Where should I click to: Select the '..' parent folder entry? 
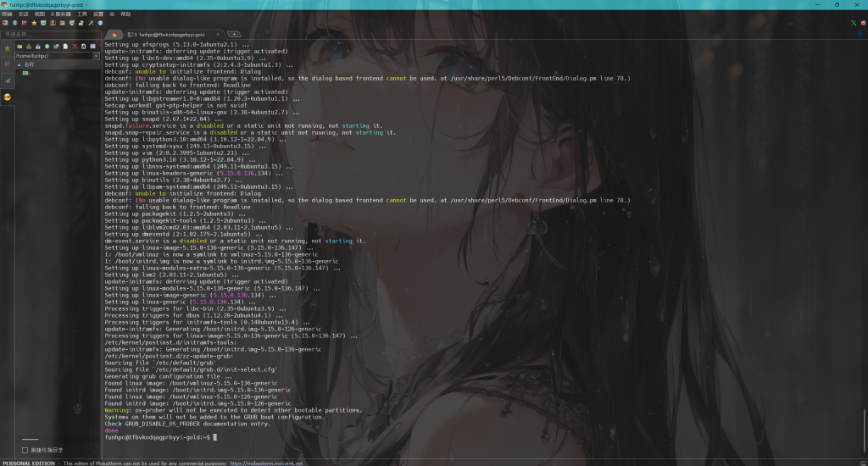tap(26, 73)
